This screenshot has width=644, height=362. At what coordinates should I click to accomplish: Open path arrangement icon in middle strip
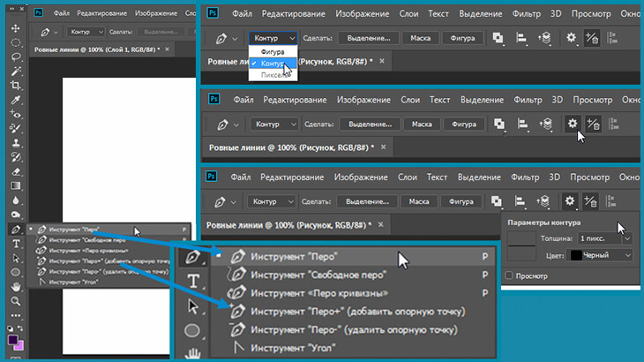[x=546, y=124]
